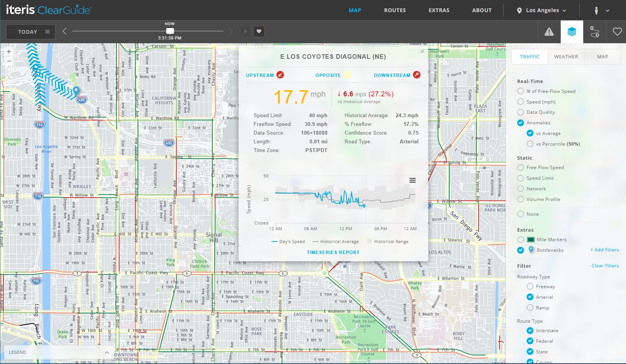Click the OPPOSITE link
626x364 pixels.
click(x=328, y=75)
